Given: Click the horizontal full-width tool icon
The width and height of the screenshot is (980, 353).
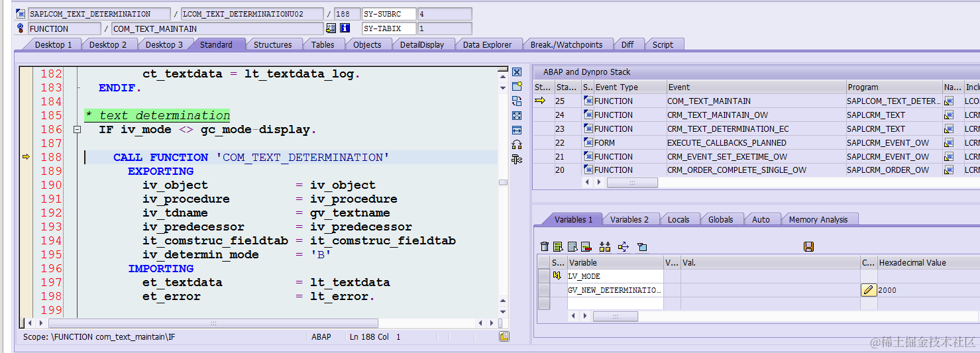Looking at the screenshot, I should (517, 130).
